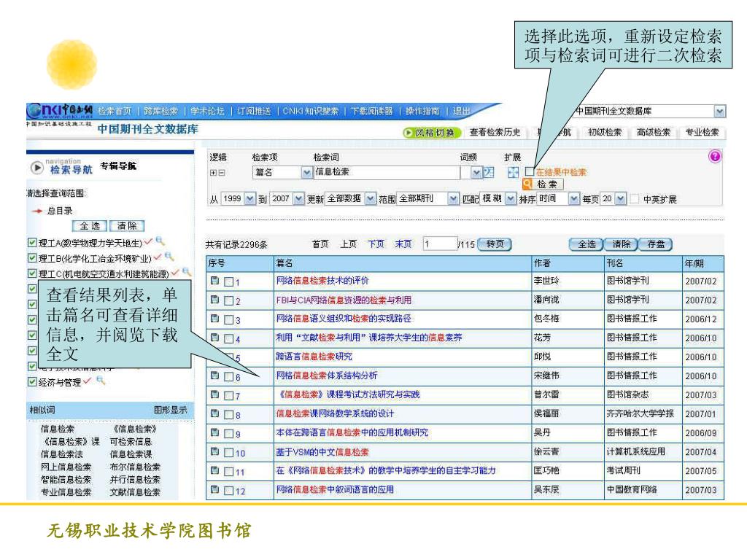
Task: Open the end year dropdown showing 2007
Action: tap(298, 198)
